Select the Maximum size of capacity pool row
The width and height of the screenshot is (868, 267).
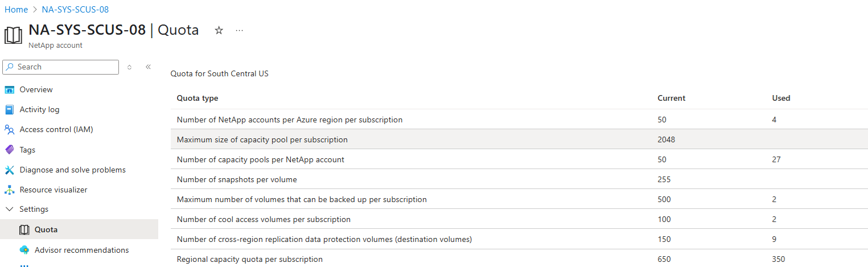tap(262, 139)
